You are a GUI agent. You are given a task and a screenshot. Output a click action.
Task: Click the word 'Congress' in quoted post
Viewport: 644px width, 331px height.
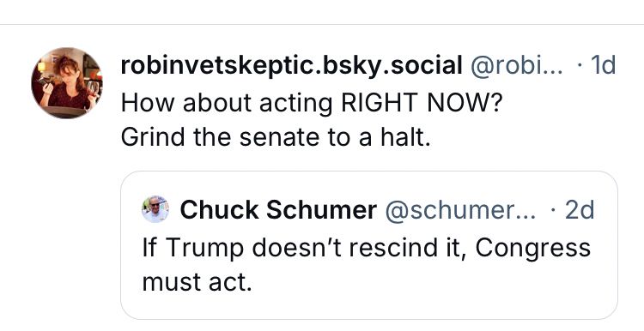(533, 247)
